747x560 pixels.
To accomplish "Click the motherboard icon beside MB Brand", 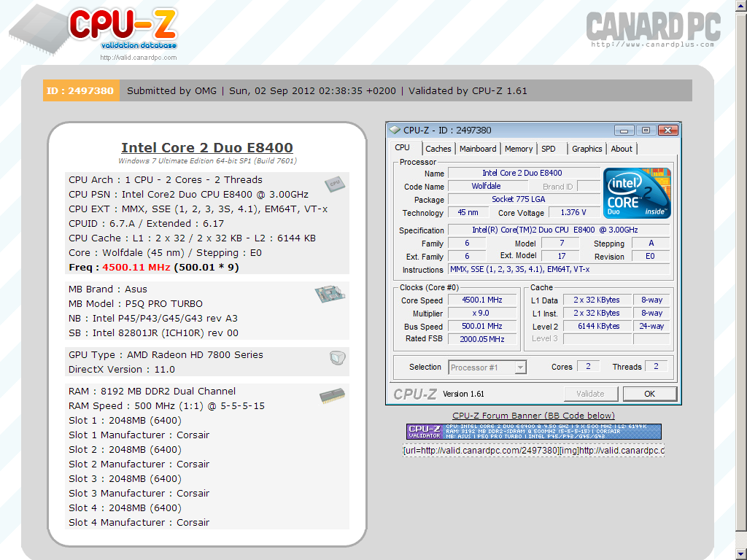I will (x=330, y=294).
